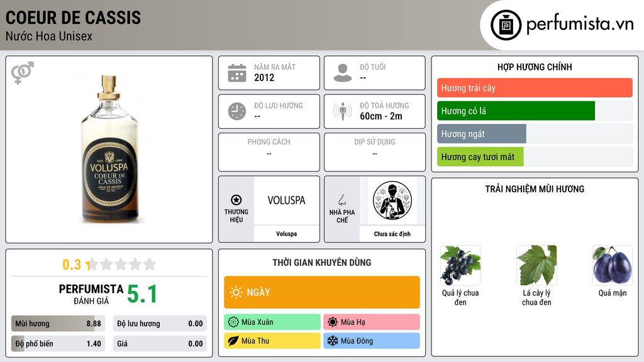Click the Lá cây lý chua đen caption
This screenshot has height=362, width=644.
click(x=536, y=297)
